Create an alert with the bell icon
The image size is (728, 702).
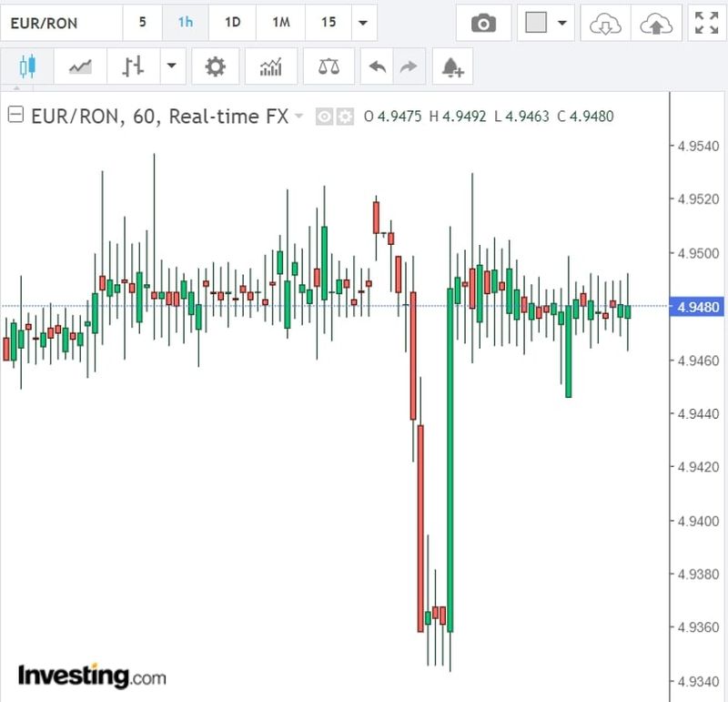click(x=452, y=66)
